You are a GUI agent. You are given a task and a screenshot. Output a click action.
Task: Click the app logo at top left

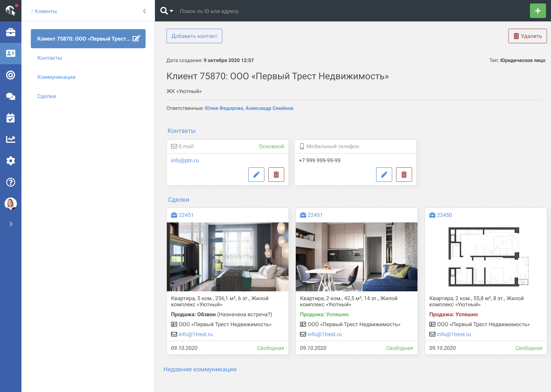pos(11,11)
